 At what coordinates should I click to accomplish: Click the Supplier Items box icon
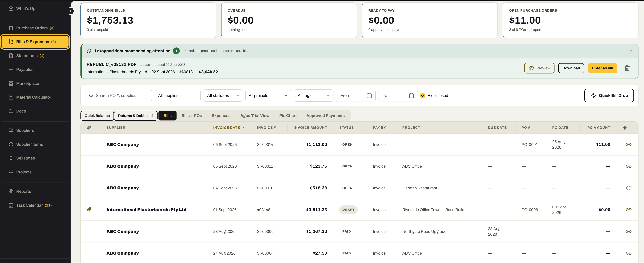11,144
